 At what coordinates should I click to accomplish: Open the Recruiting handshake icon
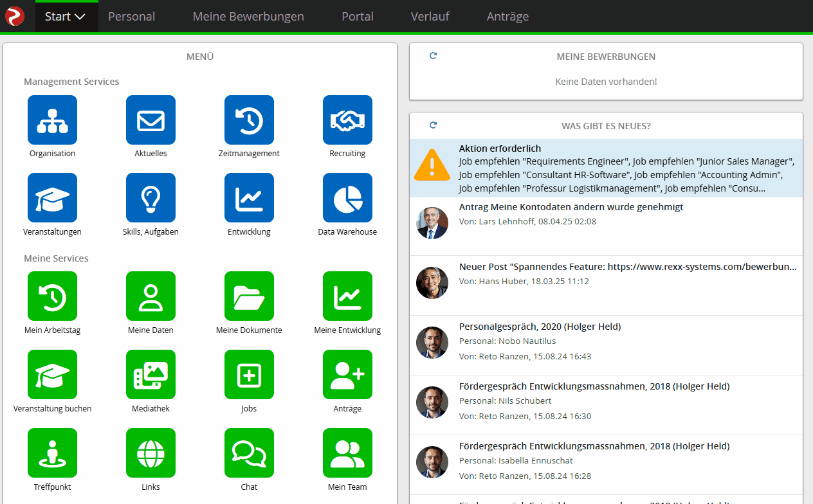pos(347,120)
